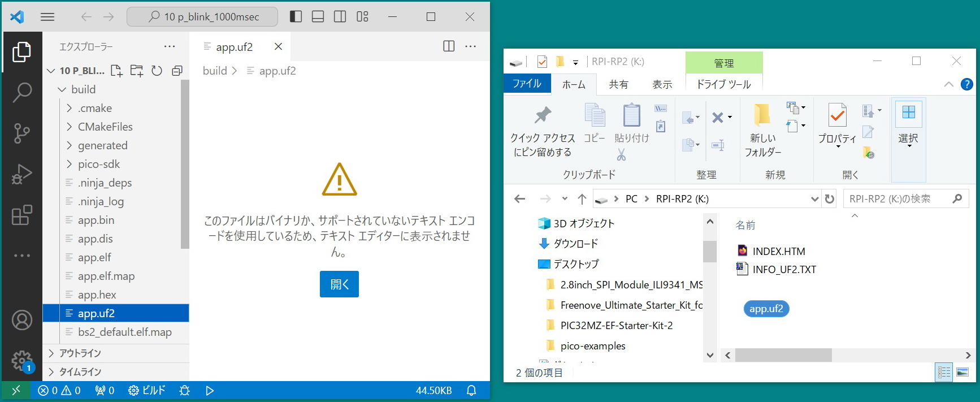Screen dimensions: 980x402
Task: Open the Extensions view in activity bar
Action: pyautogui.click(x=21, y=215)
